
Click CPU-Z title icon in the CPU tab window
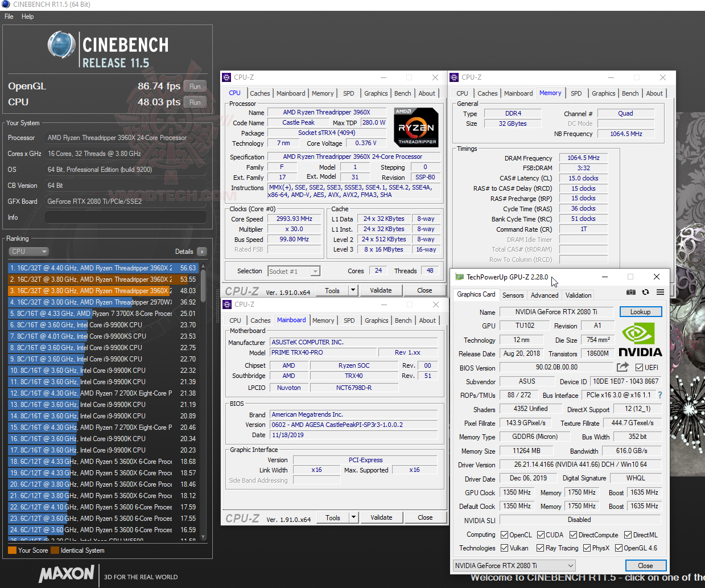coord(227,77)
